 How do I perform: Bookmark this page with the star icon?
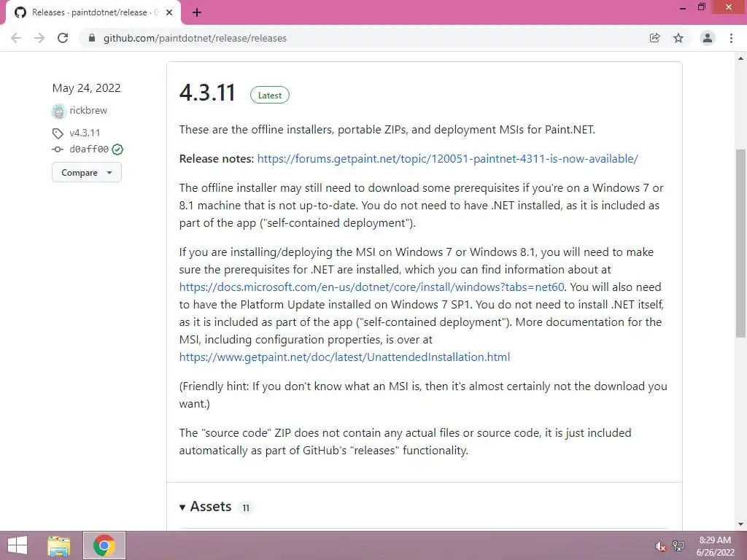678,38
